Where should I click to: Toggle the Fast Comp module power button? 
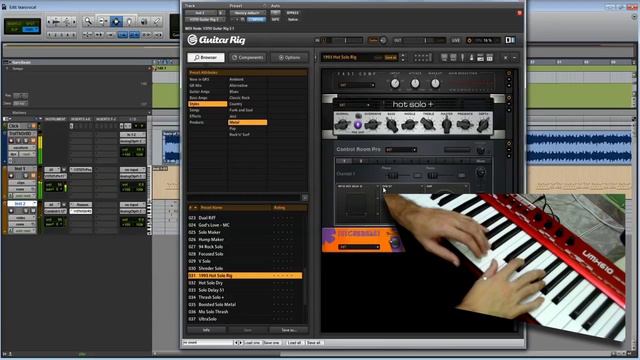click(x=509, y=73)
